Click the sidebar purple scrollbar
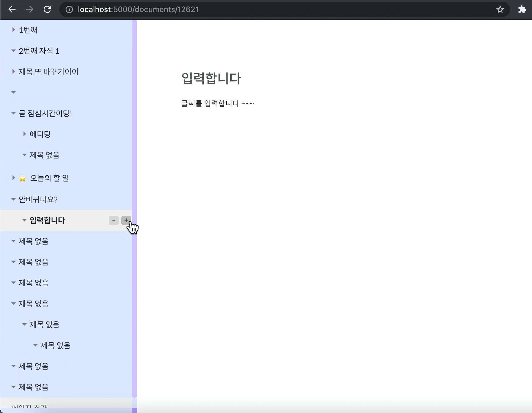Image resolution: width=532 pixels, height=413 pixels. (x=135, y=208)
